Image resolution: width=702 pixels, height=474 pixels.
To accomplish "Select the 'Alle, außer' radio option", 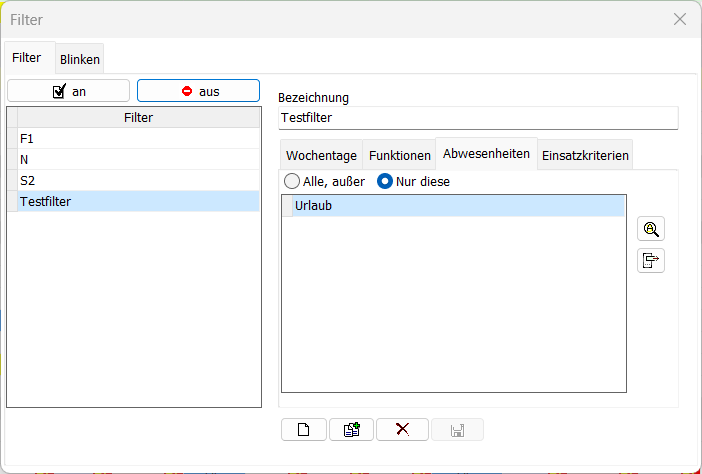I will [292, 182].
